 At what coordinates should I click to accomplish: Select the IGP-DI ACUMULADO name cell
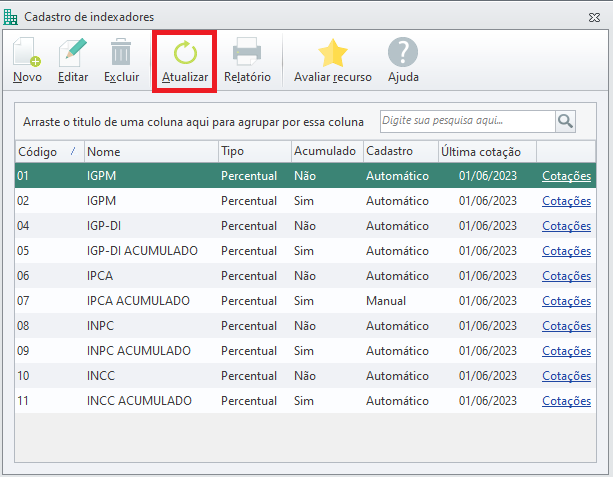(x=142, y=251)
